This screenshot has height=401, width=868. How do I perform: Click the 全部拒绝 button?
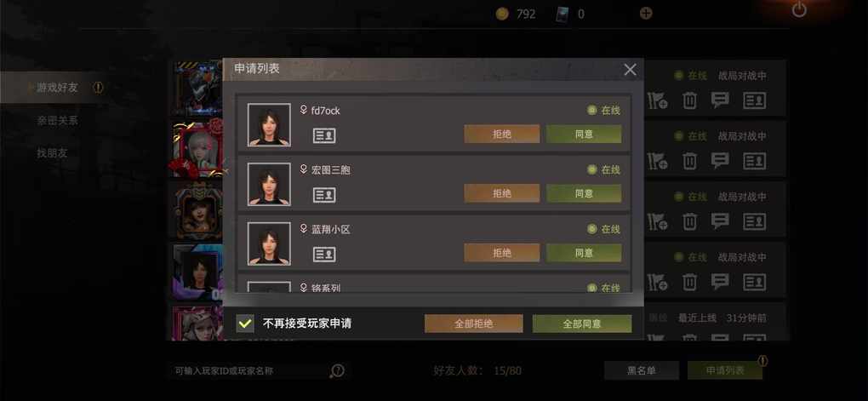473,324
